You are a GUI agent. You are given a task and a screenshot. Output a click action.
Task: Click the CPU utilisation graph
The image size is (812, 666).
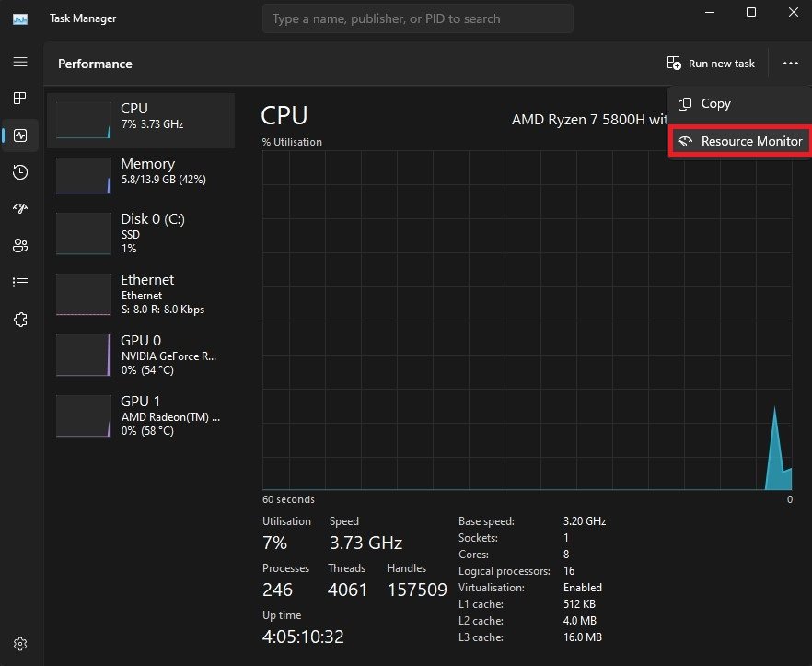(527, 321)
